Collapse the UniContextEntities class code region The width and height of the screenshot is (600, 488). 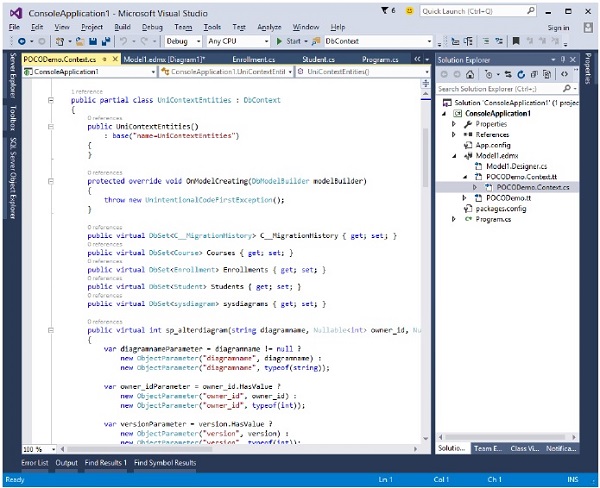(49, 101)
